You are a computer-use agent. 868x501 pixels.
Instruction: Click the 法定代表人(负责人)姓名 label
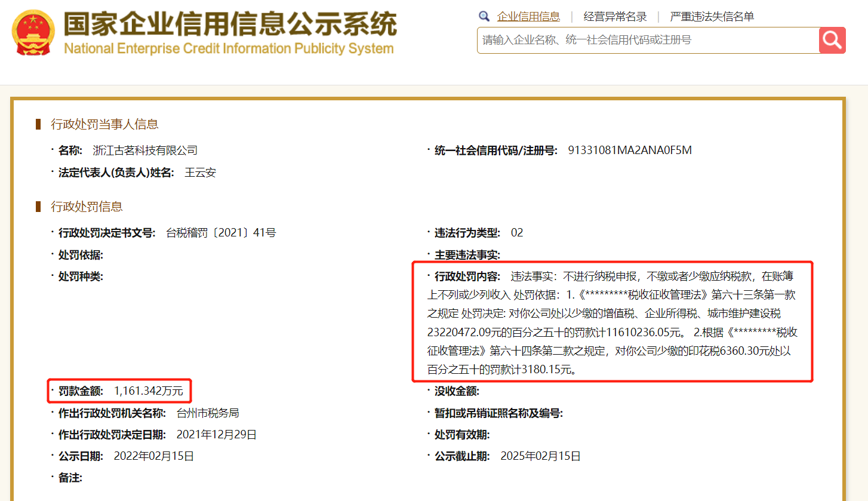click(x=116, y=173)
